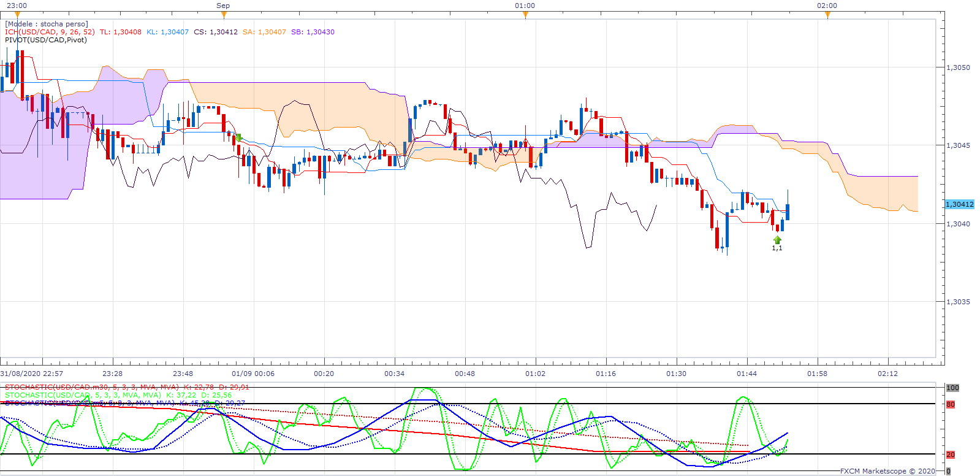Click the orange marker below 01:00
This screenshot has width=980, height=476.
click(525, 14)
